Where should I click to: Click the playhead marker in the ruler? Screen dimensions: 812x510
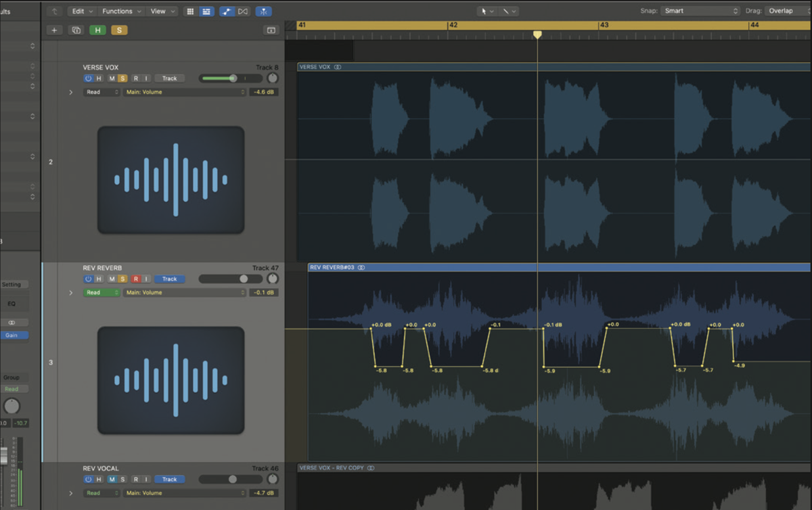(537, 33)
